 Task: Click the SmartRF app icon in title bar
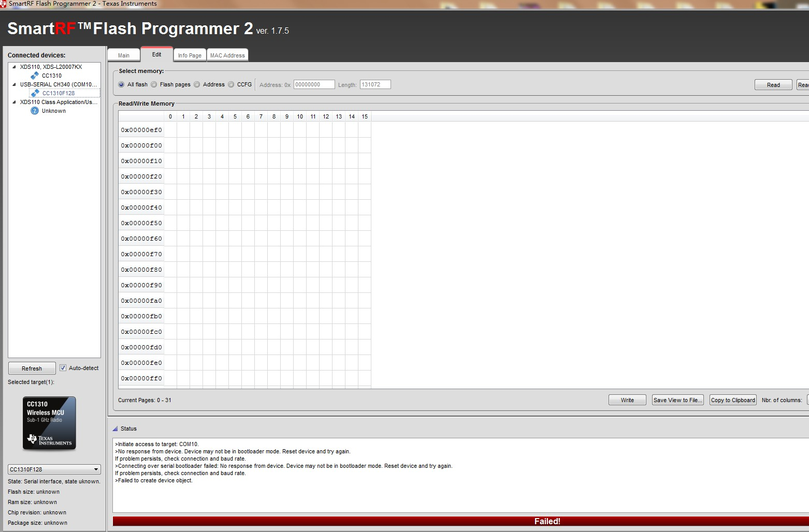tap(3, 4)
